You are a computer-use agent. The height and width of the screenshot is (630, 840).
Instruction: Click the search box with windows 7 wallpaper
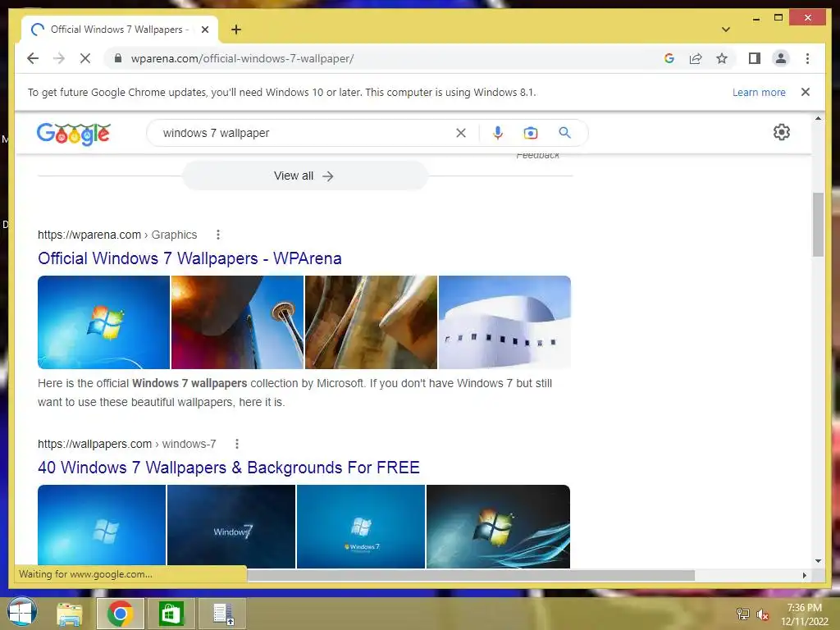[x=305, y=133]
